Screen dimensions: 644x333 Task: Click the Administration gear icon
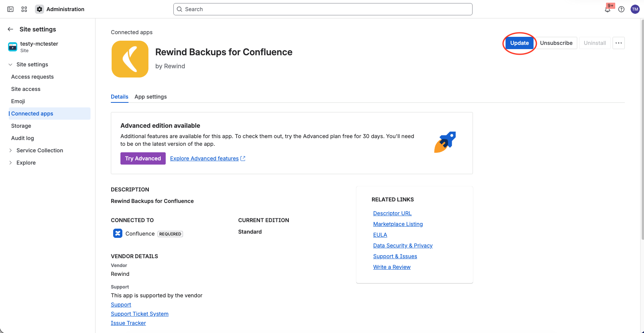coord(40,9)
